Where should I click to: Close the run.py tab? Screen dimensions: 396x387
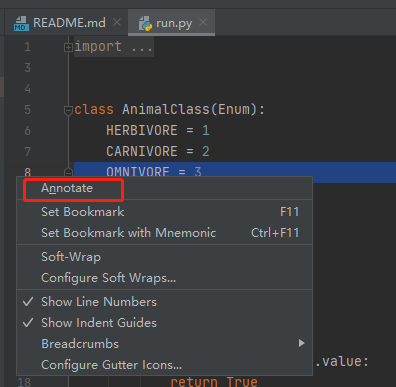pyautogui.click(x=203, y=22)
